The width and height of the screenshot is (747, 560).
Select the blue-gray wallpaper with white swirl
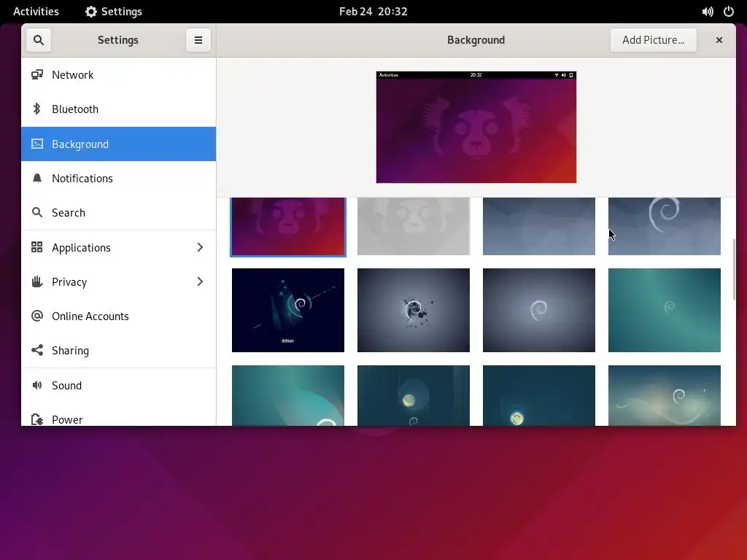[664, 226]
